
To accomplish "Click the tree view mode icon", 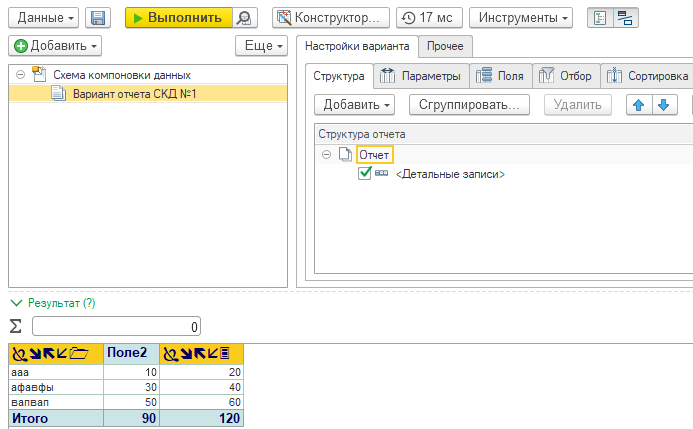I will [x=596, y=18].
